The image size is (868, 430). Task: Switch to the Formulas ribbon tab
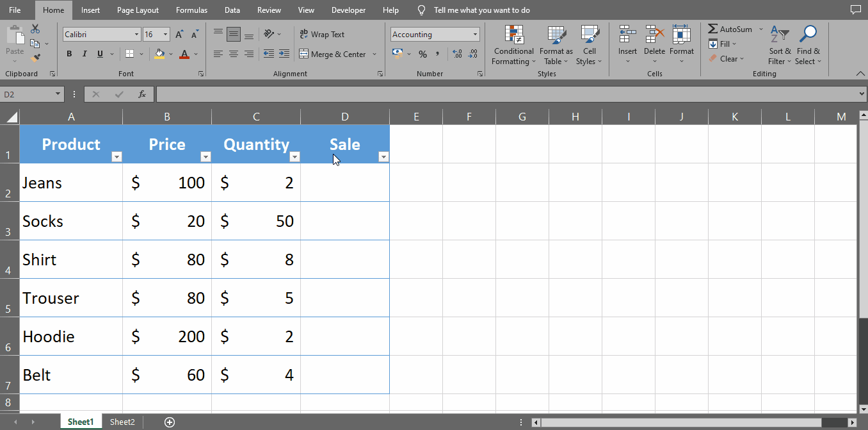point(191,10)
